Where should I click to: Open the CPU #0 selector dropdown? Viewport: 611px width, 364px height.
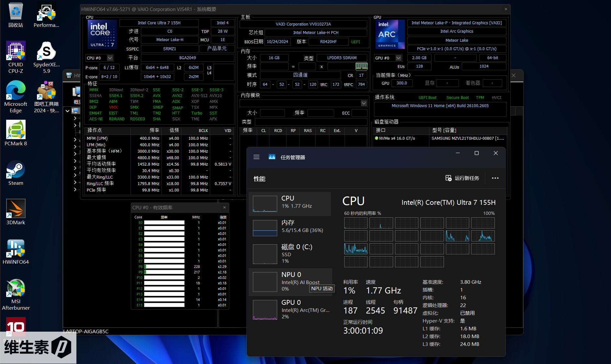110,58
